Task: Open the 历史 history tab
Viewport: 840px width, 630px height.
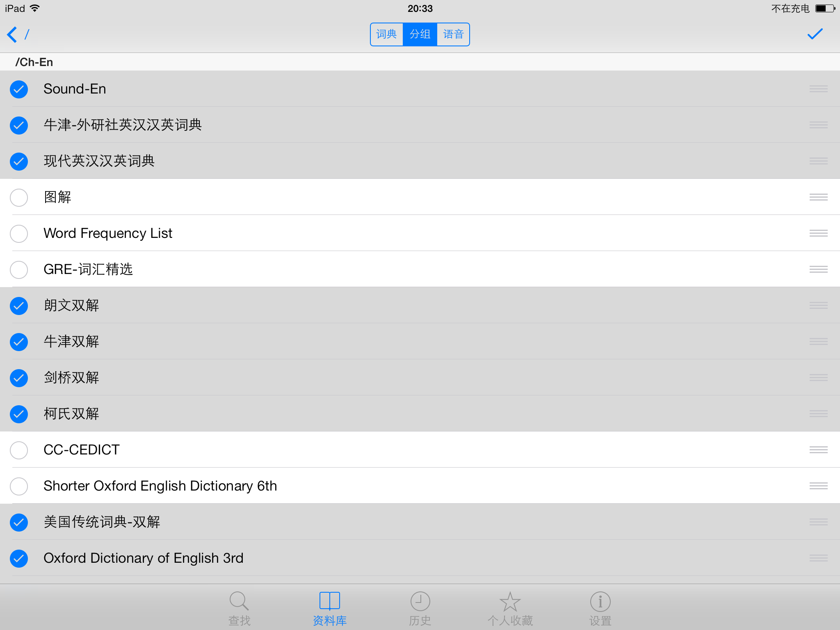Action: (420, 609)
